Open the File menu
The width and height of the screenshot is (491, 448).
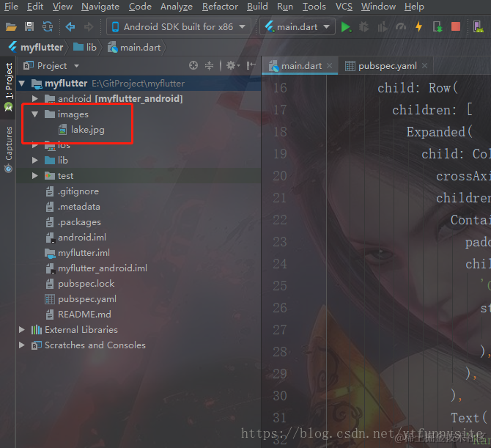[11, 7]
